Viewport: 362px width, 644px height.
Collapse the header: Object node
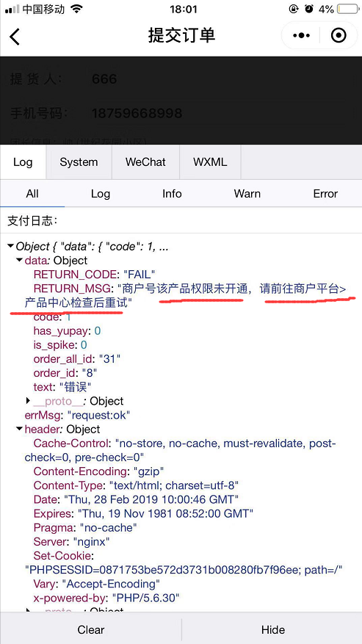[x=19, y=429]
